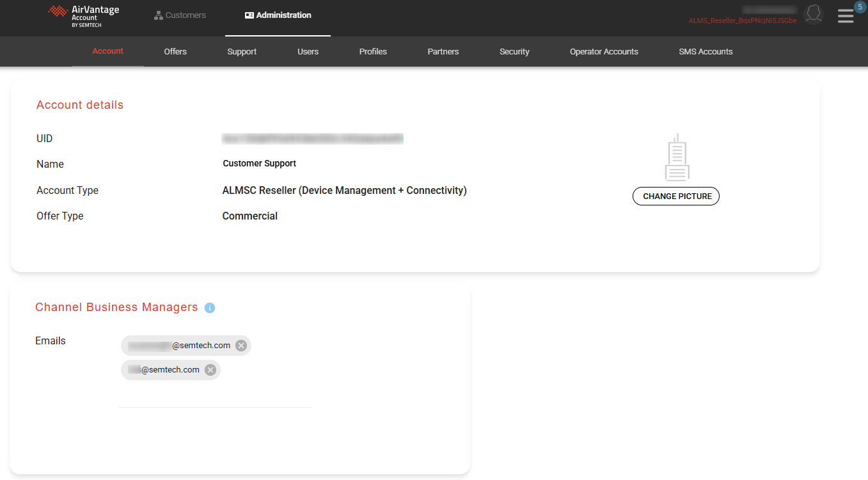
Task: Open the SMS Accounts tab
Action: (706, 52)
